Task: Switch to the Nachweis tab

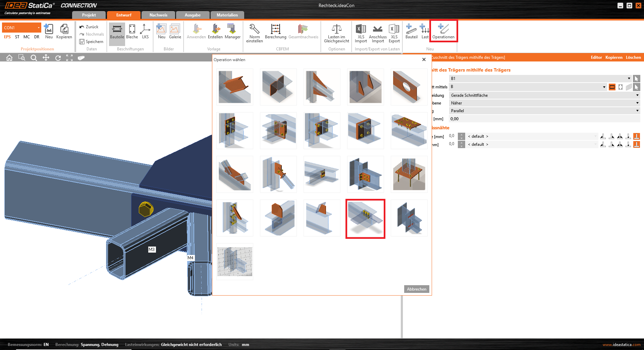Action: (x=158, y=15)
